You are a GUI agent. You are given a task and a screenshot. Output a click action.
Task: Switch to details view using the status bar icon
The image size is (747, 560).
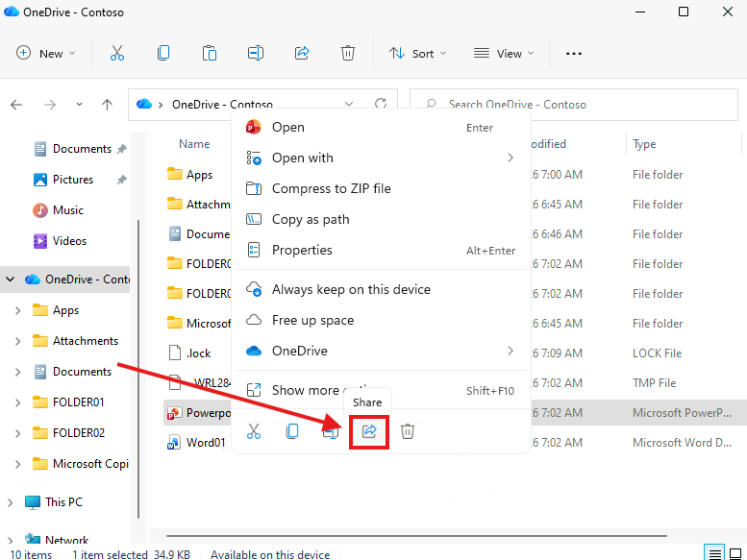(714, 553)
